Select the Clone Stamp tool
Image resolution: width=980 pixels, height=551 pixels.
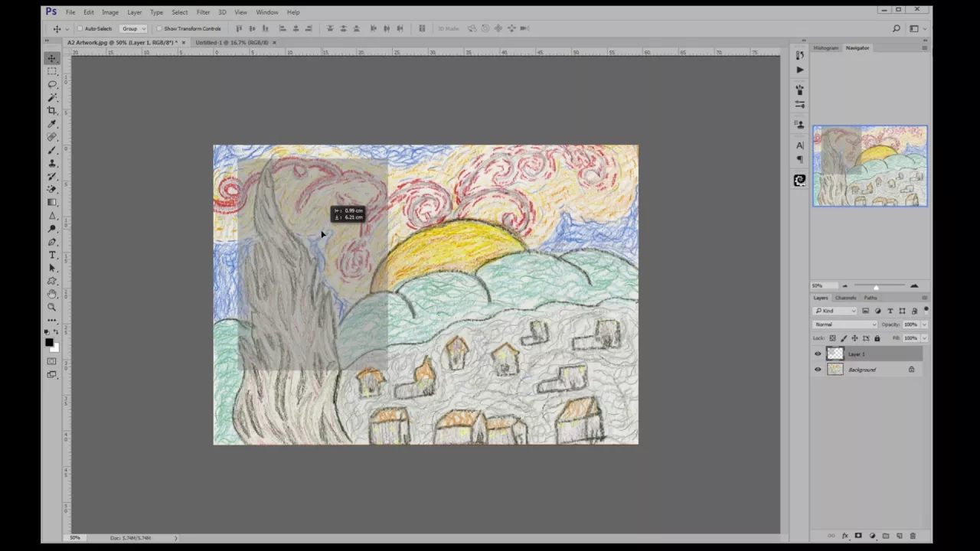point(52,163)
